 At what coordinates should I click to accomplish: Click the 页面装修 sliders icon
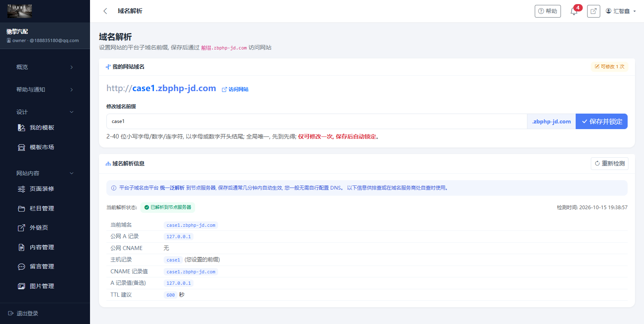click(22, 189)
